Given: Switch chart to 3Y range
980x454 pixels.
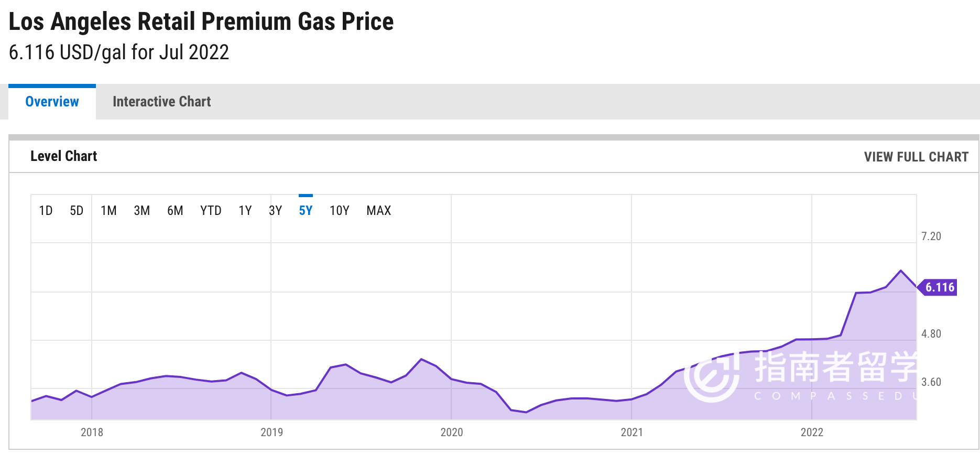Looking at the screenshot, I should 275,211.
